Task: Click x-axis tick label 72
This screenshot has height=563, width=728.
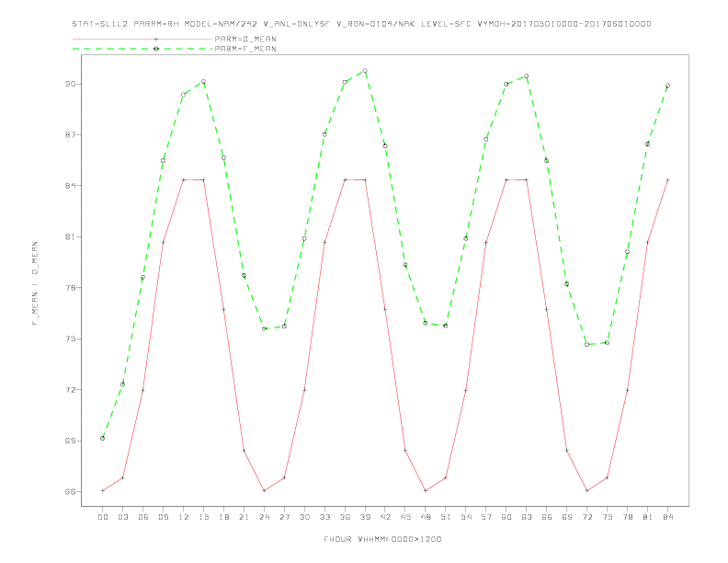Action: 586,517
